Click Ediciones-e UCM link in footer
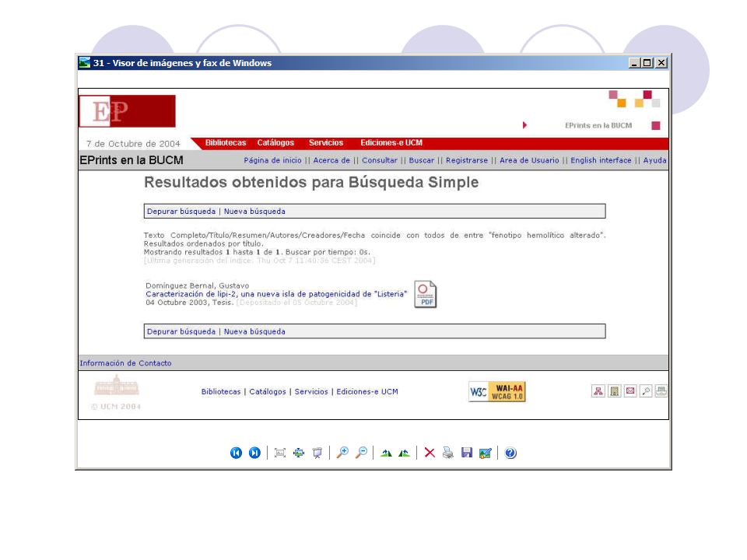The width and height of the screenshot is (747, 560). click(366, 391)
